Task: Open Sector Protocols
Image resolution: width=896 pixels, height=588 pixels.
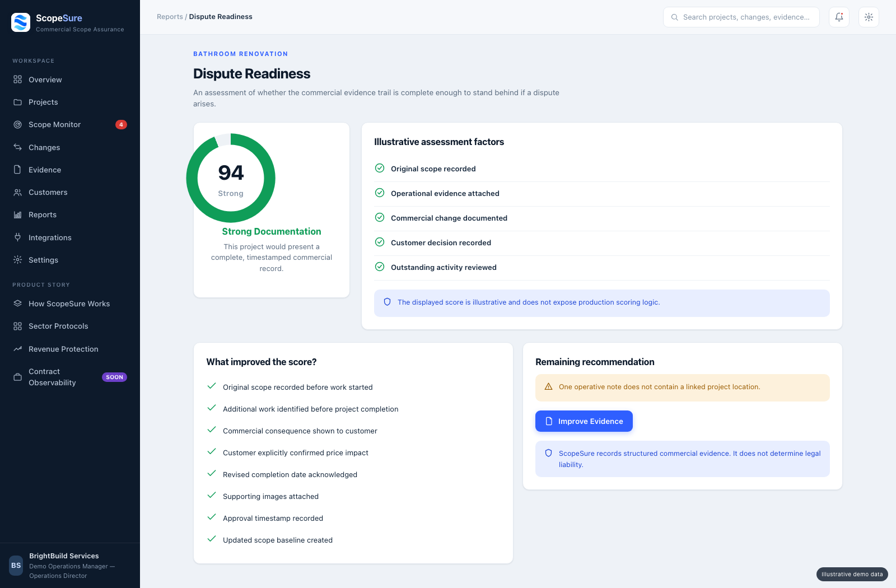Action: pos(70,326)
